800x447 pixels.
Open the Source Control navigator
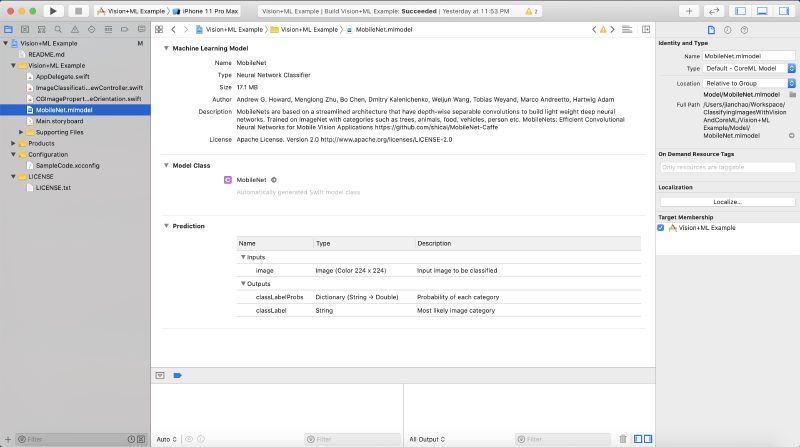[x=25, y=30]
